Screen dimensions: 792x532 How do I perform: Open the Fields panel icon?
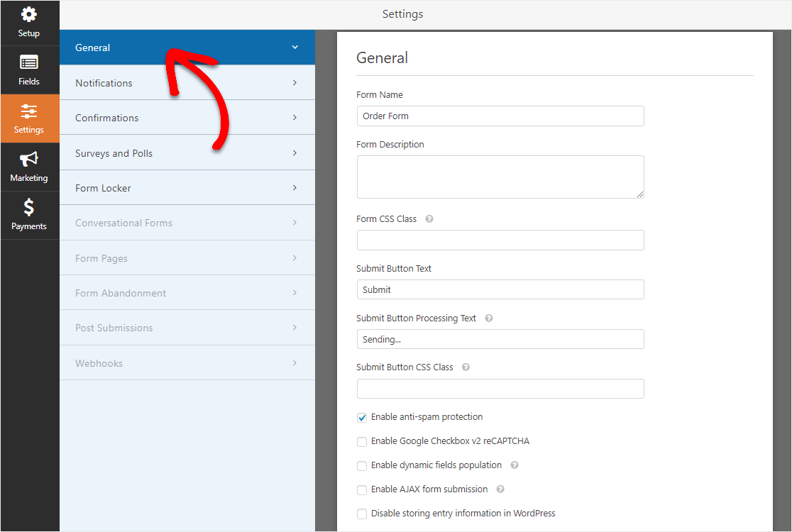(29, 62)
